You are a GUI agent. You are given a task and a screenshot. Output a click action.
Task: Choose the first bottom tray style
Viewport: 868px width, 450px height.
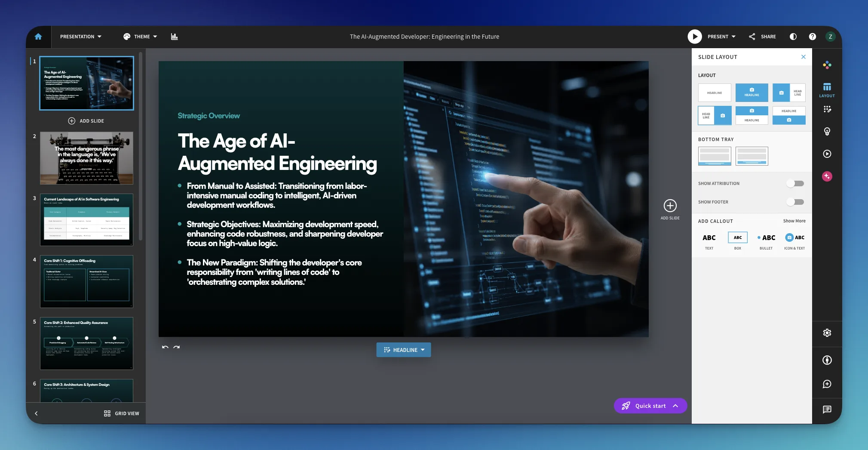[715, 156]
